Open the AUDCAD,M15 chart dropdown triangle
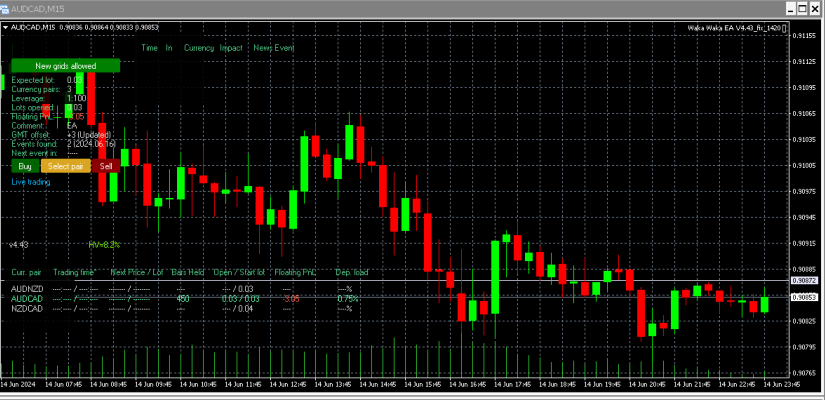 pyautogui.click(x=6, y=27)
